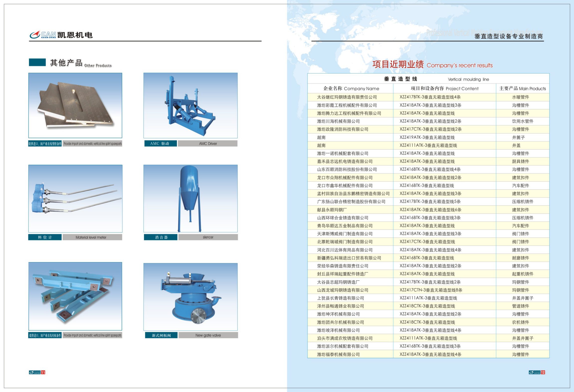Image resolution: width=574 pixels, height=392 pixels.
Task: Click the teal square beside 其他产品
Action: tap(37, 62)
